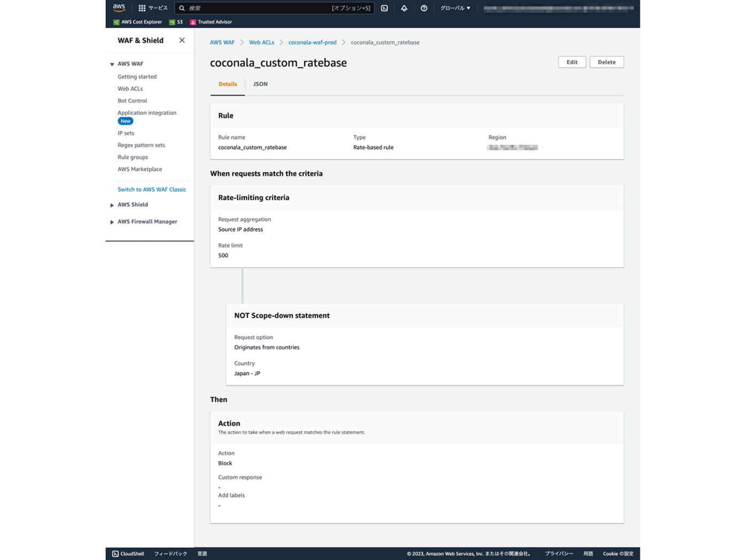Open IP sets in the sidebar
The image size is (747, 560).
tap(125, 133)
